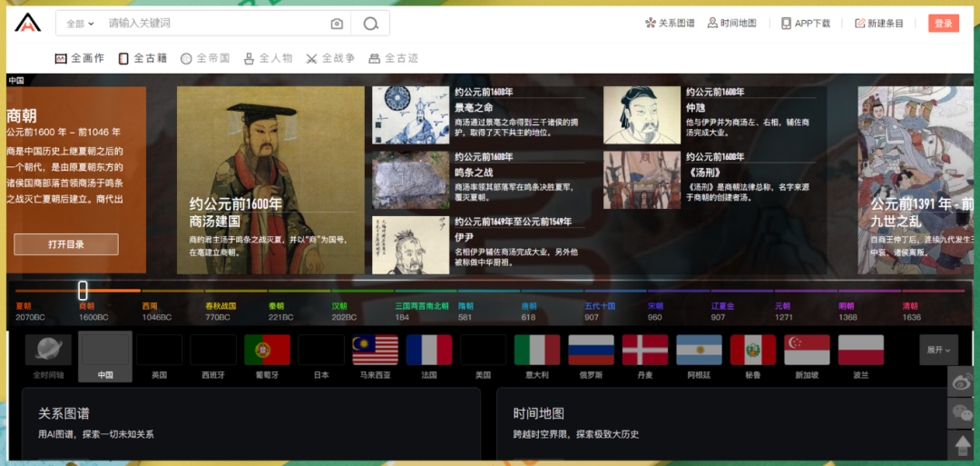The image size is (980, 466).
Task: Open the 九世之乱 card
Action: pos(916,180)
